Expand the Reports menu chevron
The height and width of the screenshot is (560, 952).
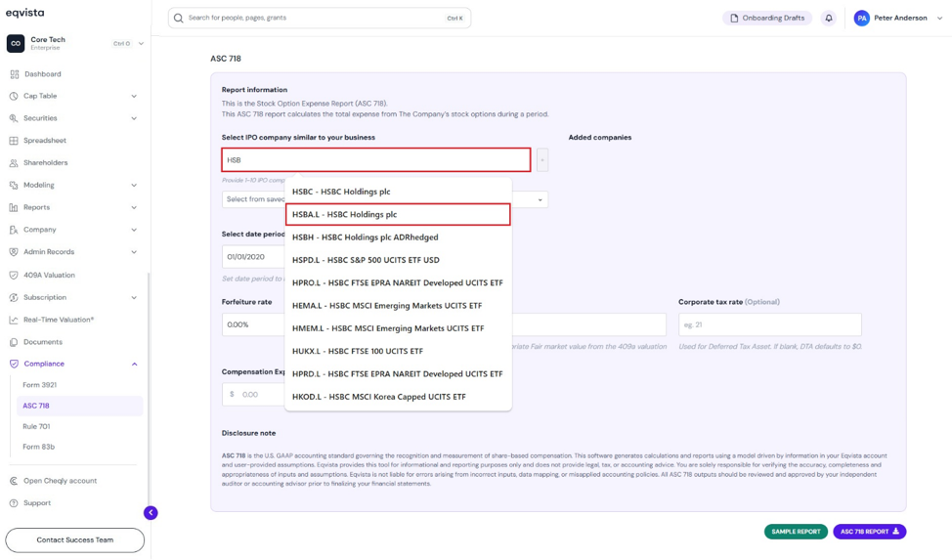pos(134,207)
